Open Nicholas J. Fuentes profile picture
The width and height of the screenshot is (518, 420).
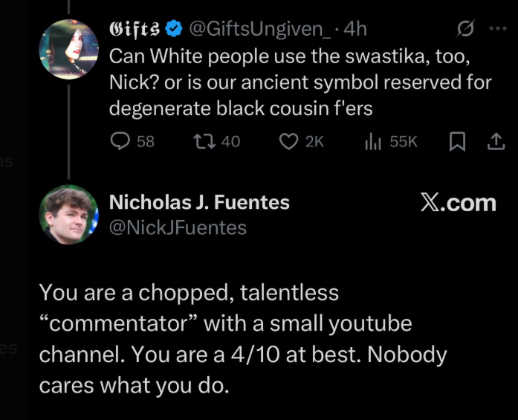tap(68, 215)
